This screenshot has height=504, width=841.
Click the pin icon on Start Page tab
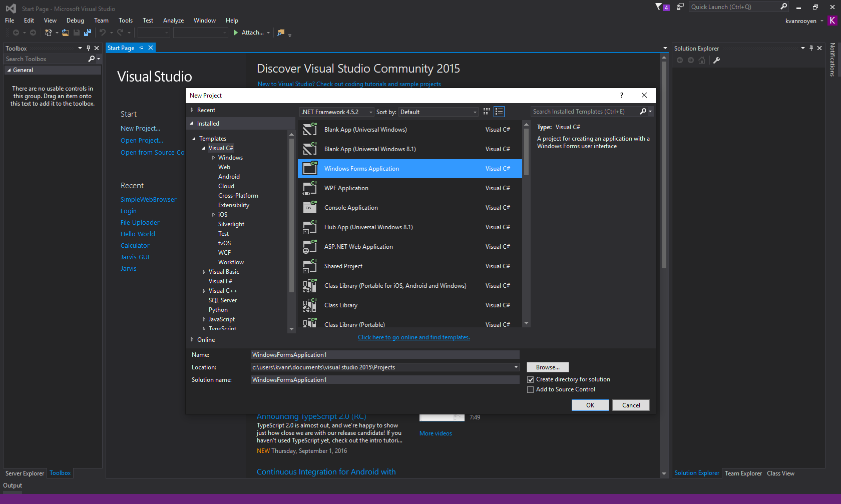point(142,48)
